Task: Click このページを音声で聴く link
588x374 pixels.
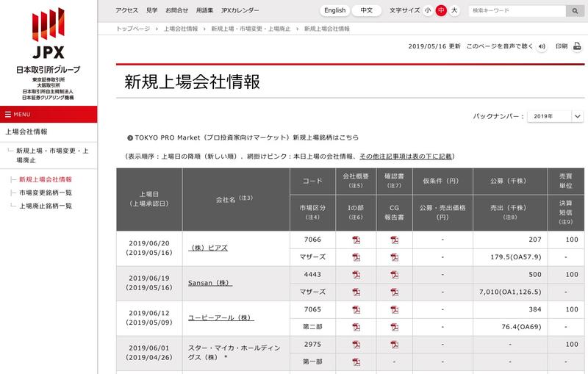Action: click(x=500, y=46)
